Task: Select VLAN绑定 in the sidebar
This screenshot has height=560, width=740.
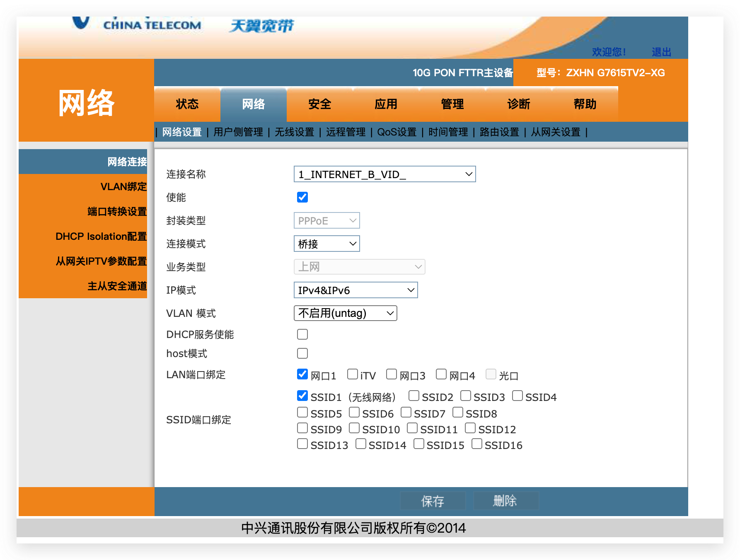Action: point(123,187)
